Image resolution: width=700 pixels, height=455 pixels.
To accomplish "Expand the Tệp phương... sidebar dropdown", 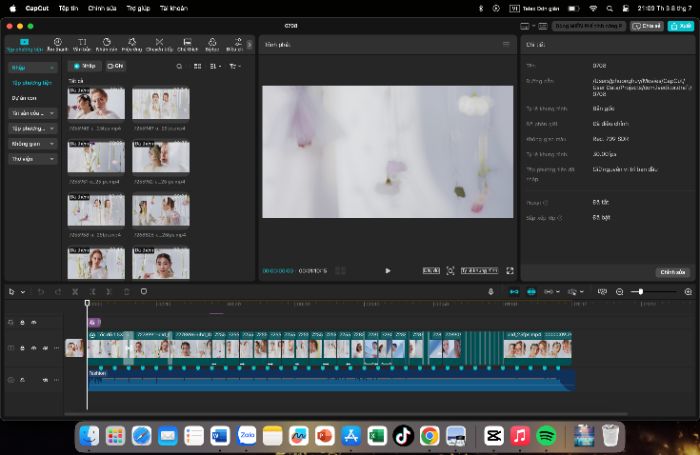I will pyautogui.click(x=33, y=129).
